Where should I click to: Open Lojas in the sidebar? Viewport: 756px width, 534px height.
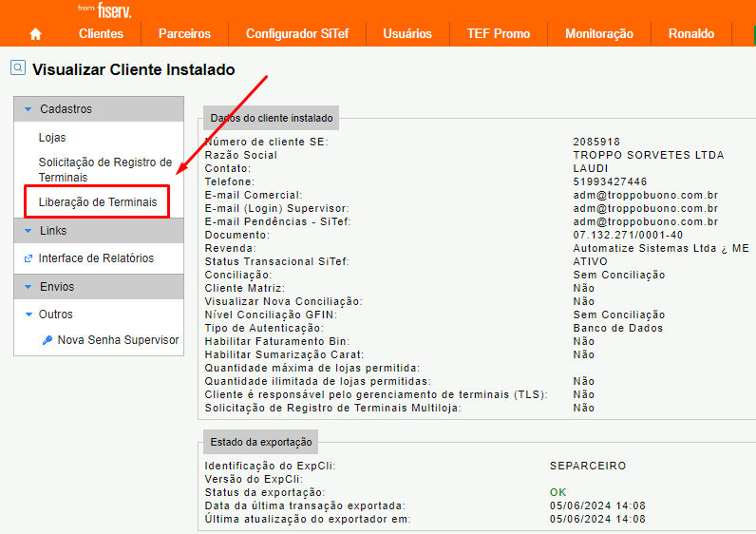(x=52, y=138)
